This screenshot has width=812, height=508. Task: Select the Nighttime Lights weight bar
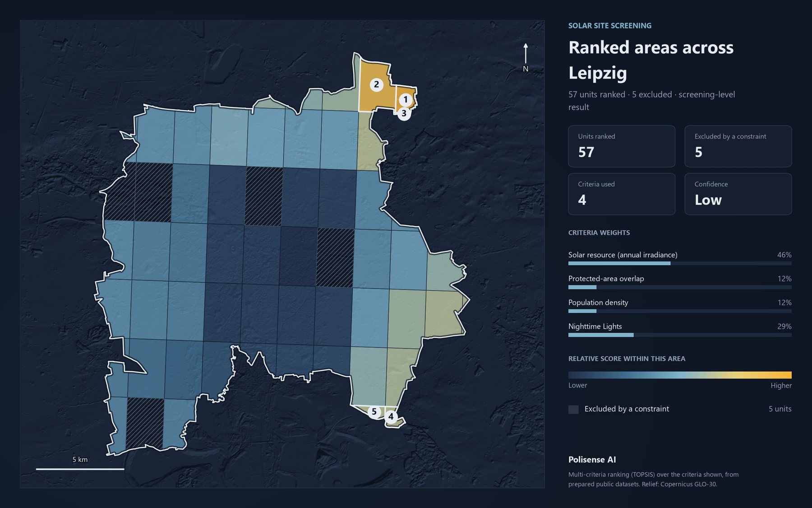(680, 335)
